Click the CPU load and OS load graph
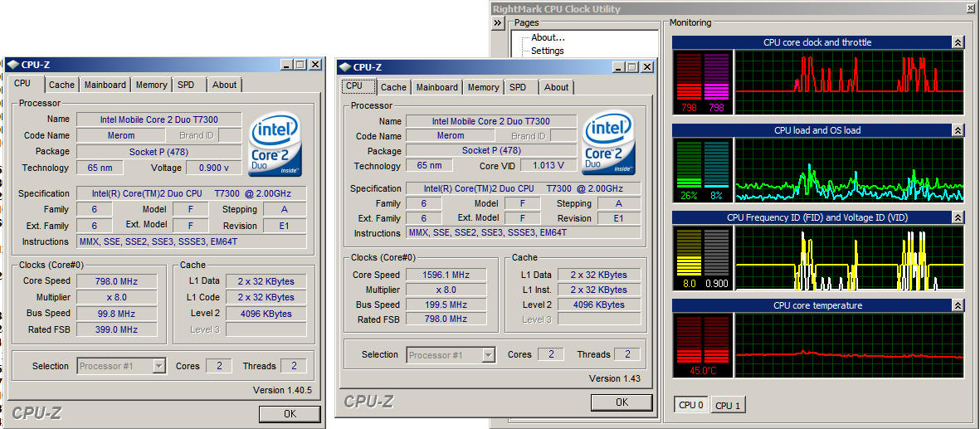Screen dimensions: 980x429 click(x=850, y=169)
